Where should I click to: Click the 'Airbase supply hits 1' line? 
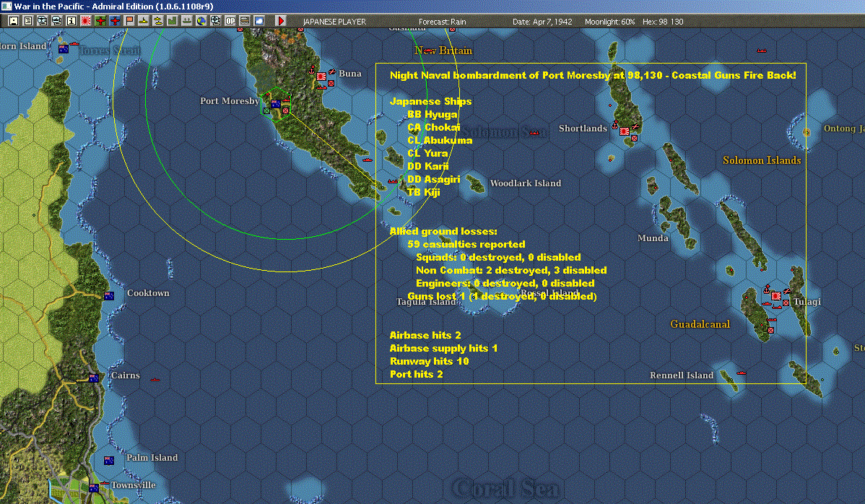[443, 349]
